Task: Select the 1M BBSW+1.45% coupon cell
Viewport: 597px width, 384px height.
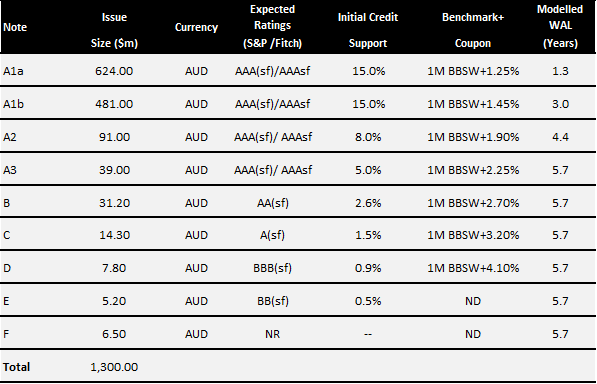Action: point(473,104)
